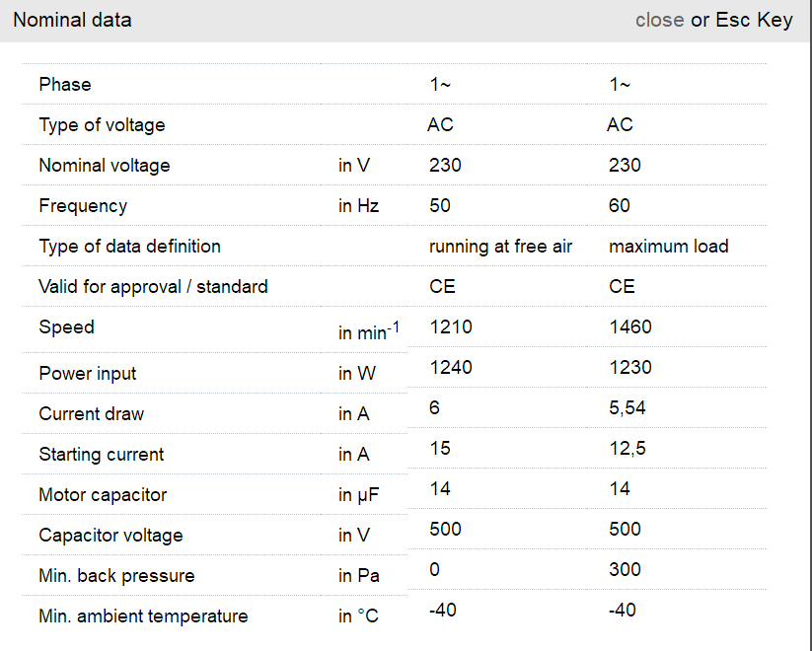Image resolution: width=812 pixels, height=651 pixels.
Task: Select the power input value 1240
Action: pos(451,367)
